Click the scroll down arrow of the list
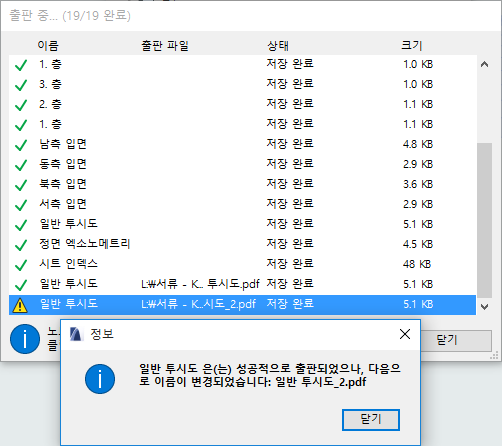 click(484, 306)
